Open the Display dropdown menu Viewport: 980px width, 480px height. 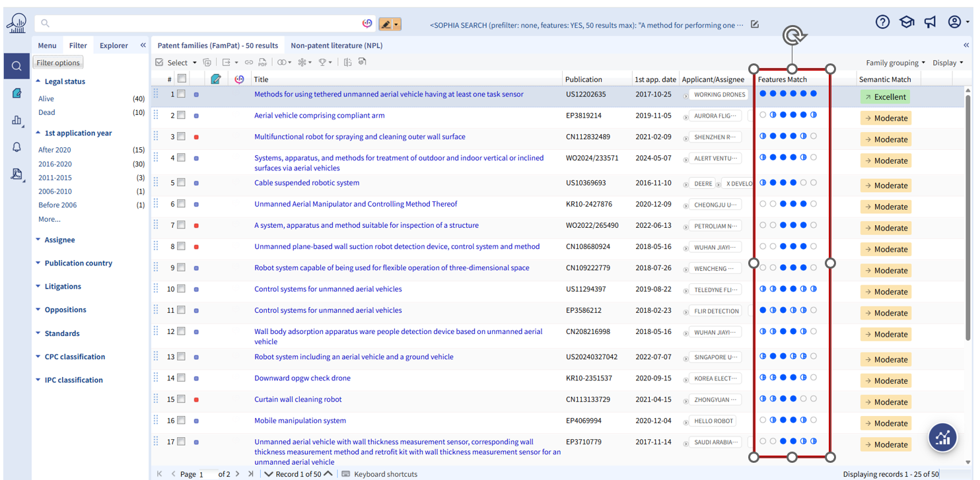point(948,63)
